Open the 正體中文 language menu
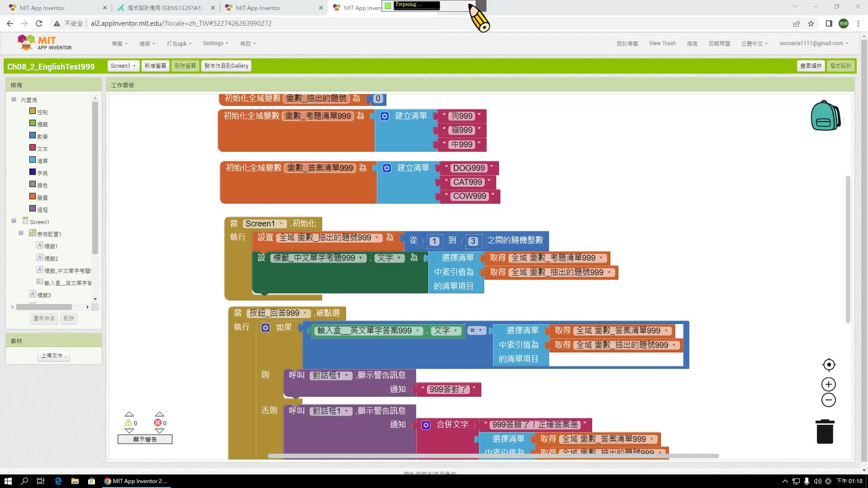Viewport: 868px width, 488px height. [x=754, y=44]
